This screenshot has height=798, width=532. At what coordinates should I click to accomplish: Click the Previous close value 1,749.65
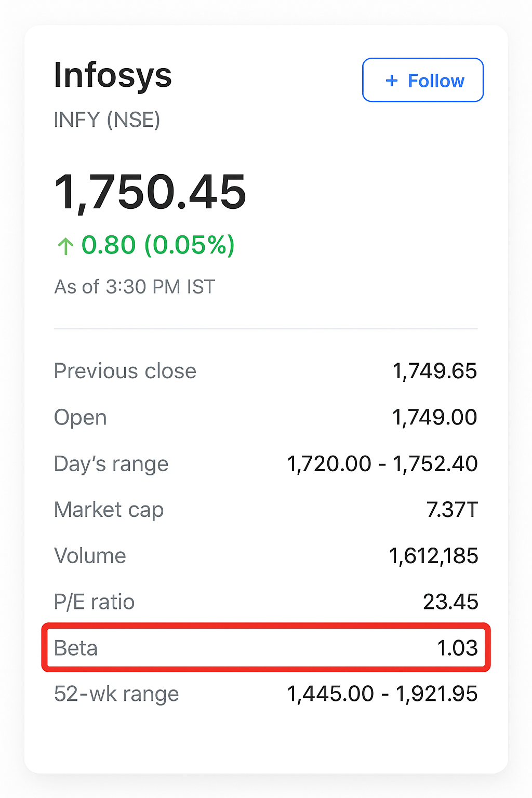(x=434, y=371)
